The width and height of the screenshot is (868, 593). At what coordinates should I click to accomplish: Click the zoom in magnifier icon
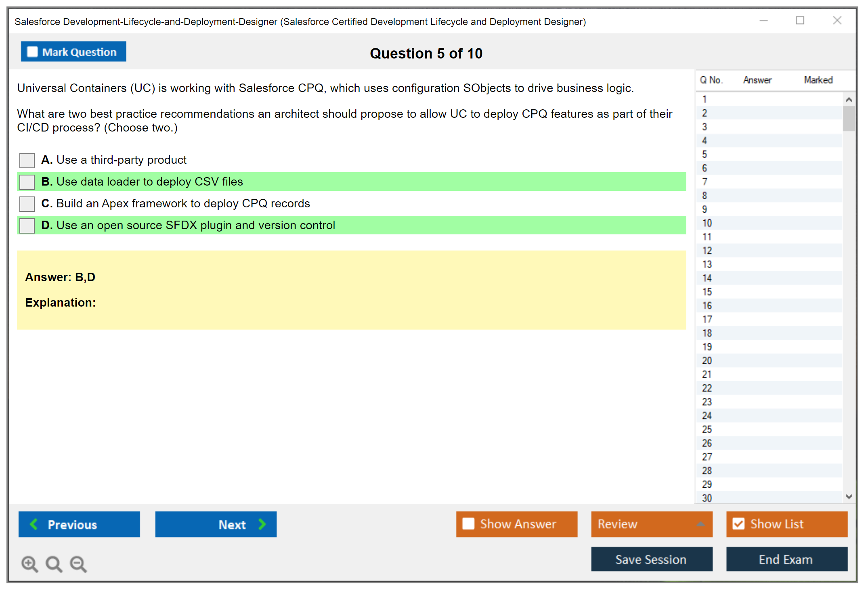(29, 564)
